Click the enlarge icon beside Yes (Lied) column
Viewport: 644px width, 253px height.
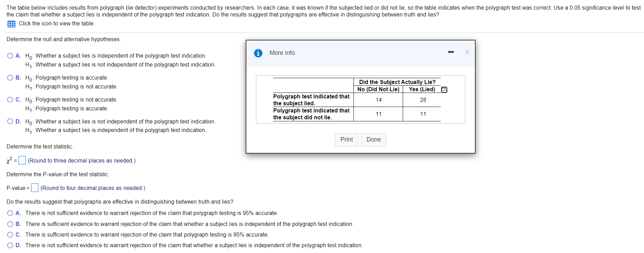pyautogui.click(x=444, y=89)
